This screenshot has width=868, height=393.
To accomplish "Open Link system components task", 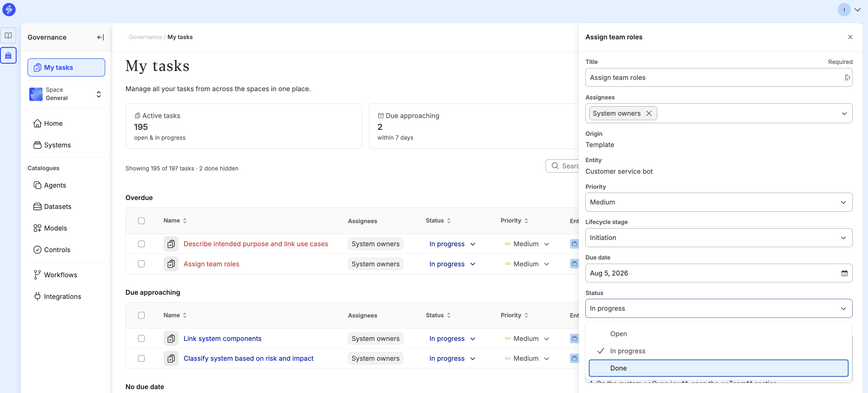I will [222, 338].
